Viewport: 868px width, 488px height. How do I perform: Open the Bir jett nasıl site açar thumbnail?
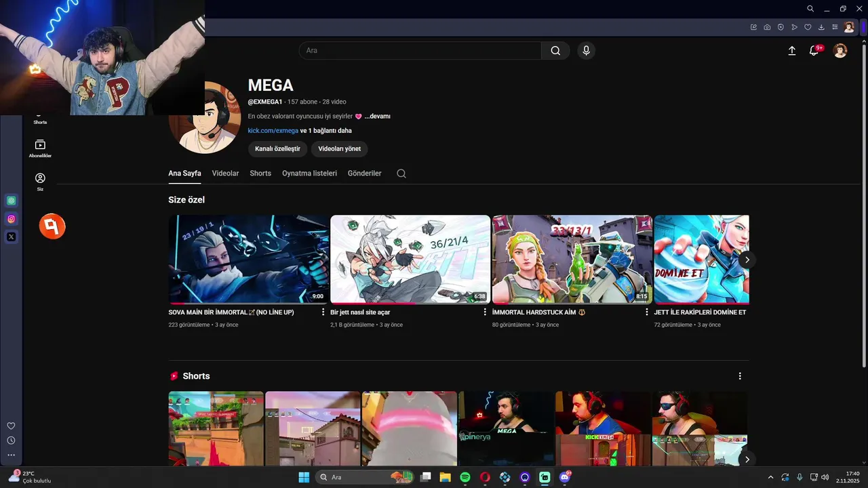pyautogui.click(x=410, y=260)
